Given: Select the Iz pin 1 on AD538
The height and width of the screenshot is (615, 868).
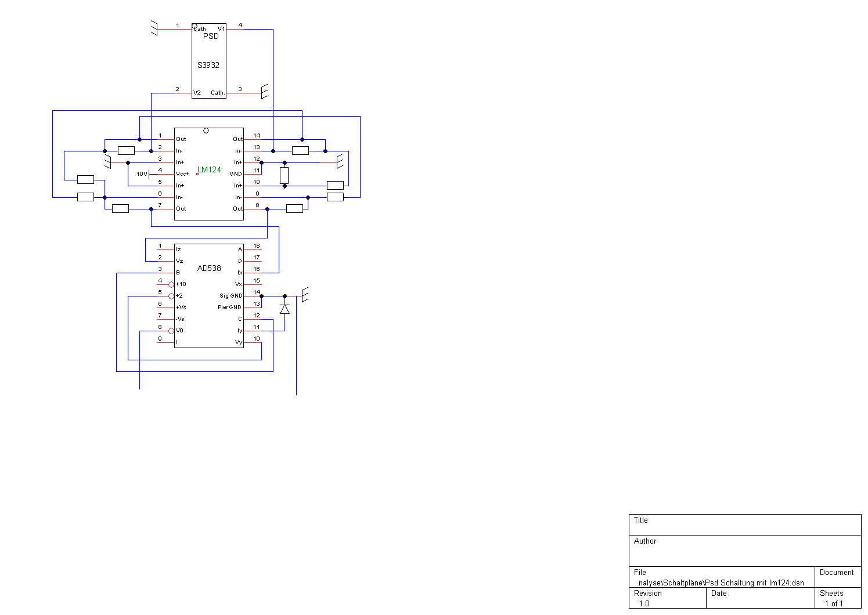Looking at the screenshot, I should pyautogui.click(x=178, y=249).
